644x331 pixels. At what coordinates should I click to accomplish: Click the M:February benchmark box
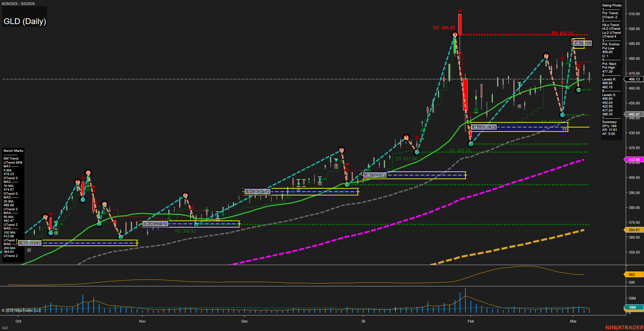click(484, 127)
